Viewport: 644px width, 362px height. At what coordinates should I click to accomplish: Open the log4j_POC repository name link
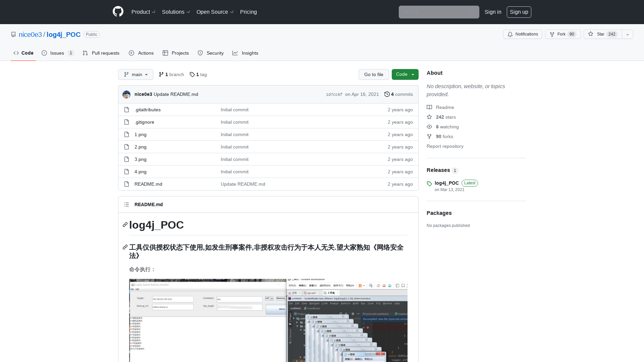[63, 35]
